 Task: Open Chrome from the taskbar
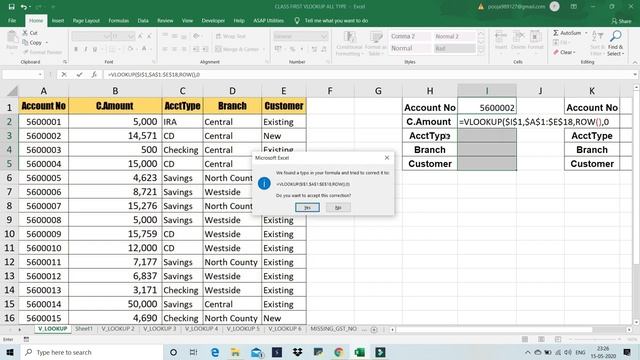pyautogui.click(x=339, y=352)
